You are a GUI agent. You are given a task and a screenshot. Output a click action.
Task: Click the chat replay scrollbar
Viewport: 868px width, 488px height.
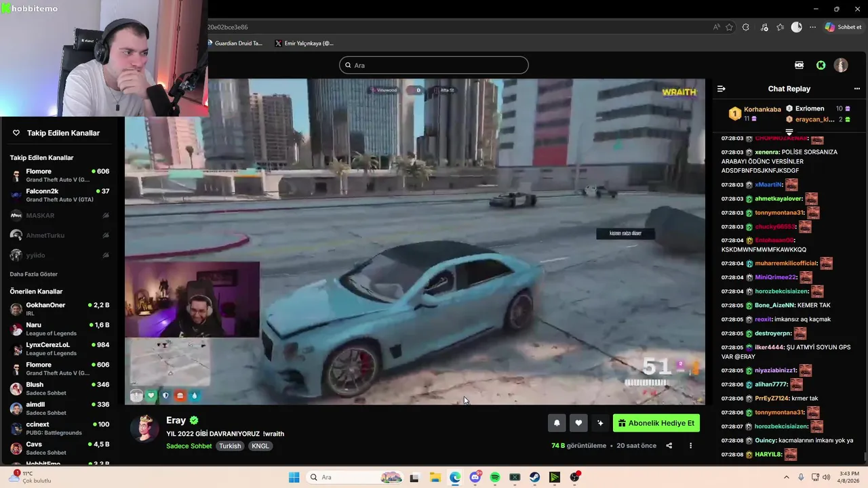(x=864, y=458)
